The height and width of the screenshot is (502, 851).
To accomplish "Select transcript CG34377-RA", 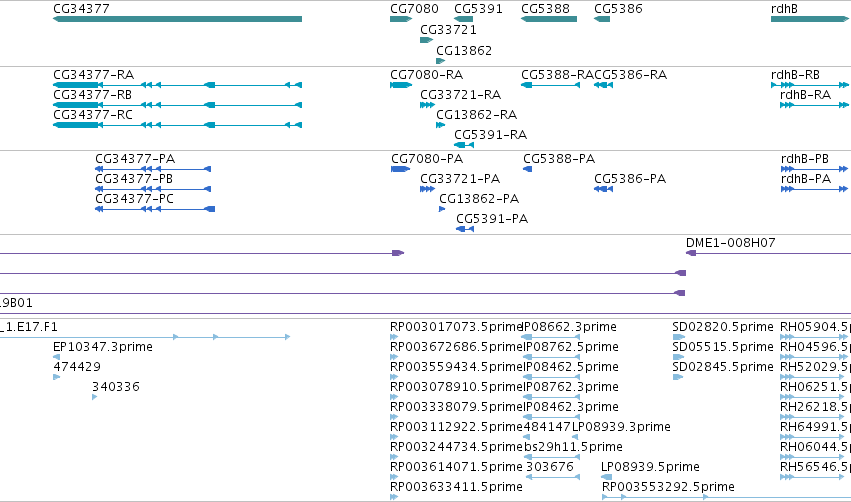I will click(177, 85).
